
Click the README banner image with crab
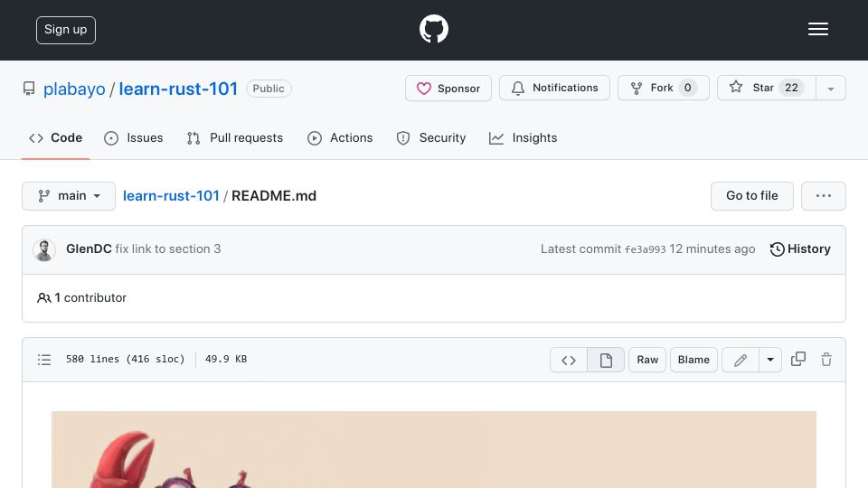(434, 449)
